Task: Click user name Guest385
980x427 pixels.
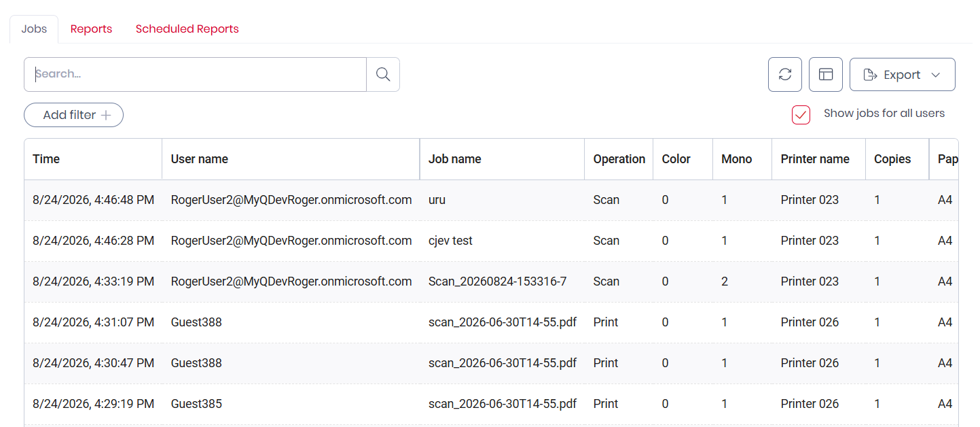Action: coord(196,404)
